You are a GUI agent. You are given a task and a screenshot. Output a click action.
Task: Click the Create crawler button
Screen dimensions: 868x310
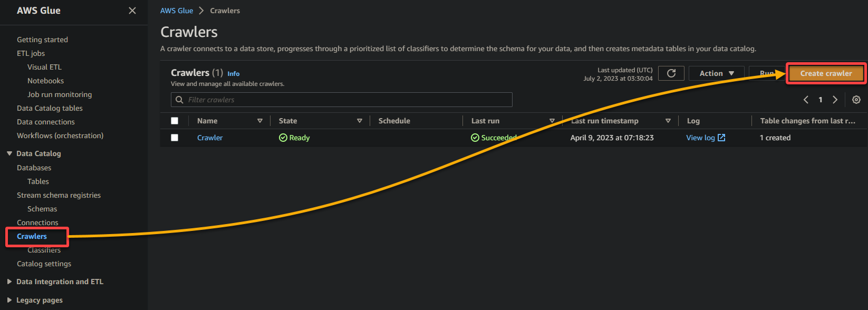click(826, 73)
